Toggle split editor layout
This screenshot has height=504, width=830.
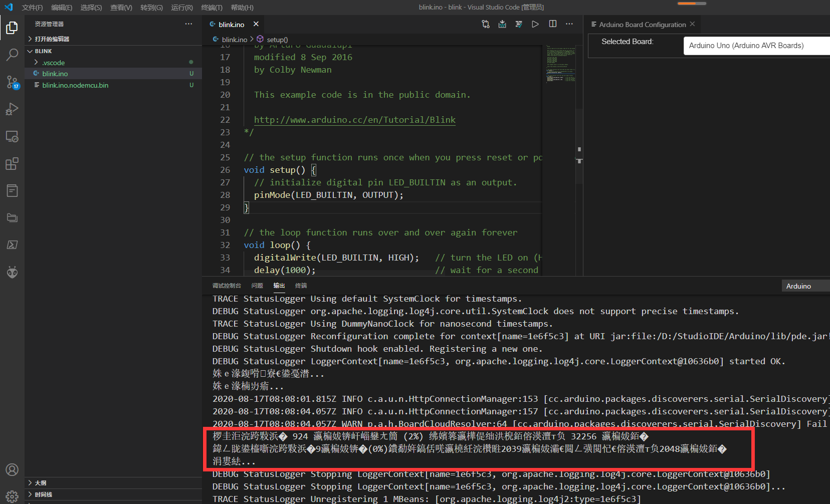tap(553, 24)
